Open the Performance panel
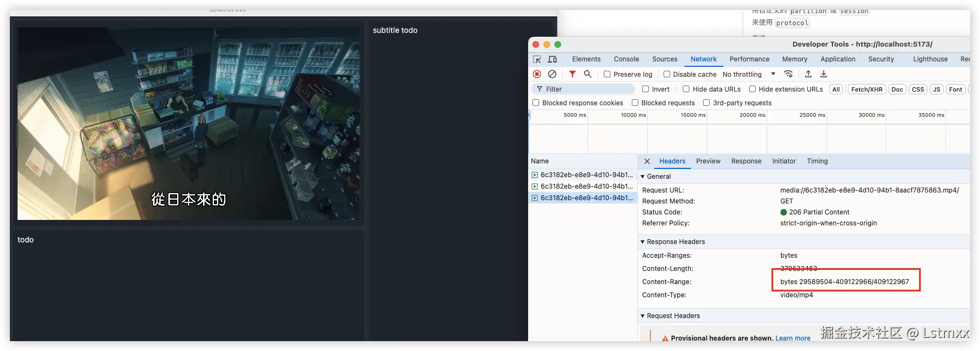The height and width of the screenshot is (351, 980). click(x=749, y=59)
